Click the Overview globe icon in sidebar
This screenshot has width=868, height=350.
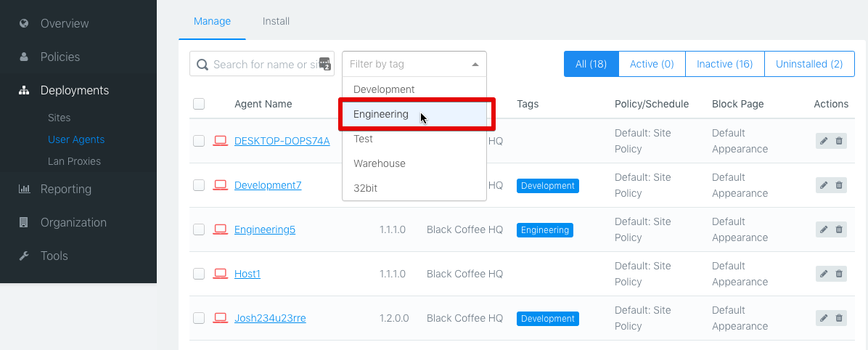coord(24,23)
